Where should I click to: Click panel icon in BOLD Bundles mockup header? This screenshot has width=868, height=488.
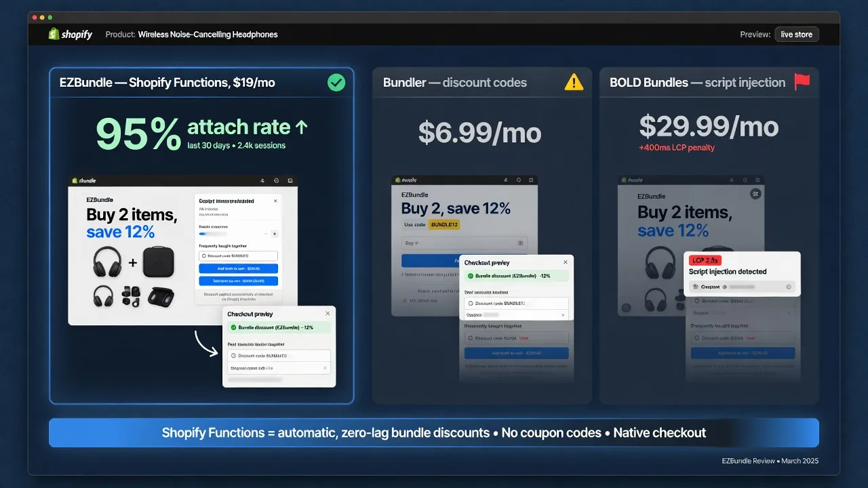pos(757,180)
